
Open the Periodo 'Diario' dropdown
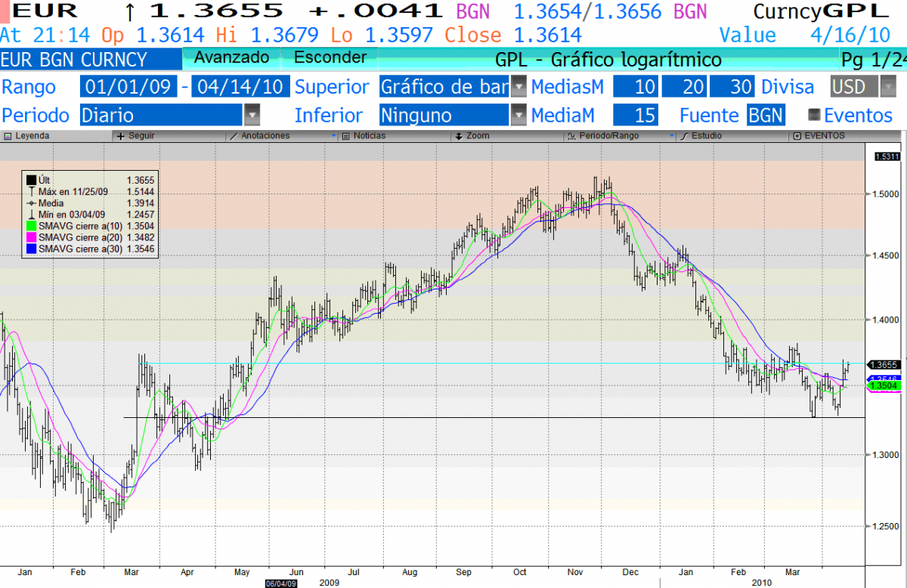pyautogui.click(x=252, y=115)
